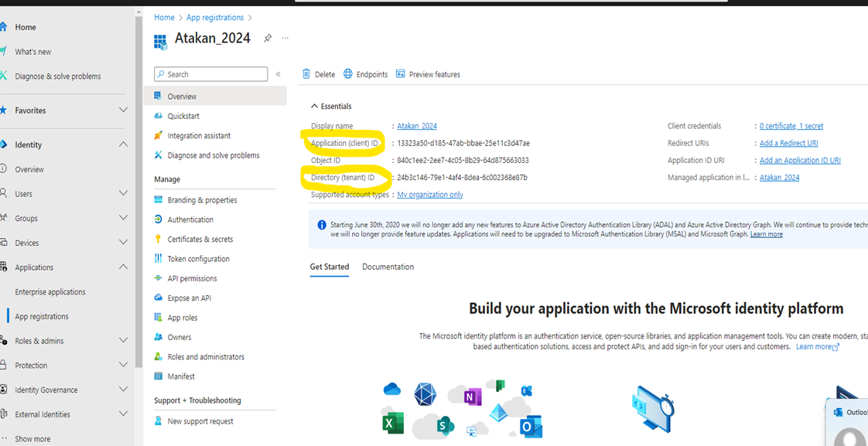Open 0 certificate, 1 secret link
This screenshot has width=868, height=446.
coord(791,126)
